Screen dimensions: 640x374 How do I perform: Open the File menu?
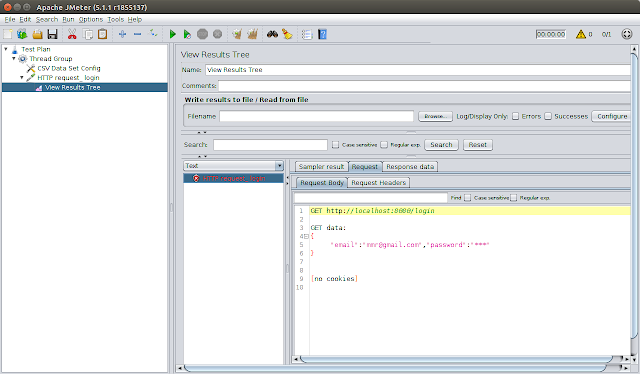tap(10, 19)
